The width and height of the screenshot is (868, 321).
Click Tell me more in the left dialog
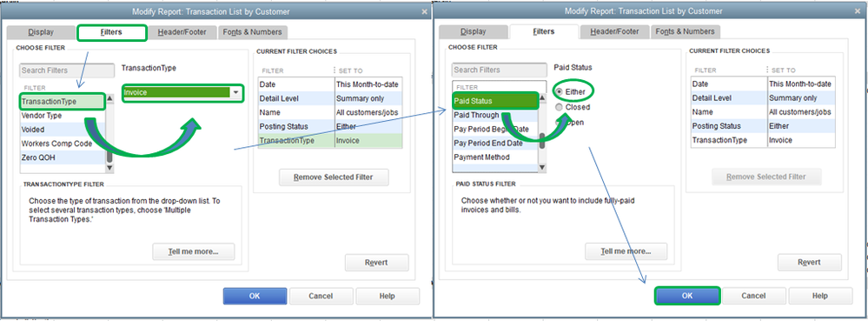tap(193, 251)
